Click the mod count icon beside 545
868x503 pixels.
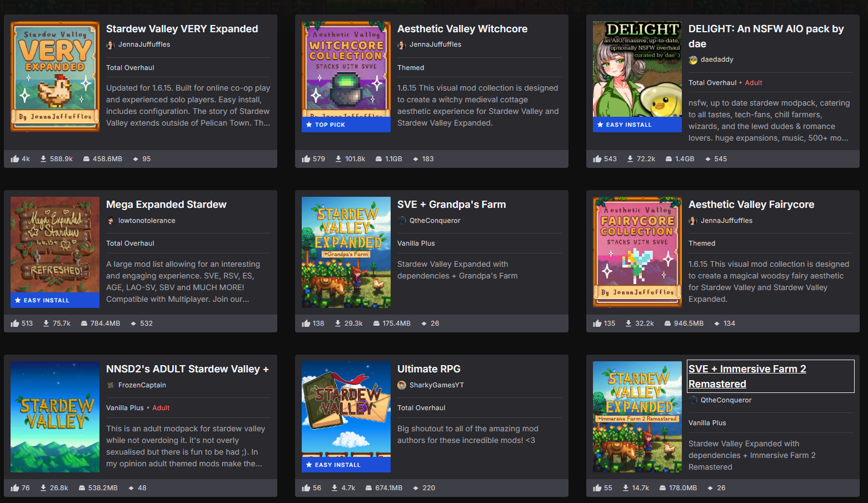click(708, 159)
